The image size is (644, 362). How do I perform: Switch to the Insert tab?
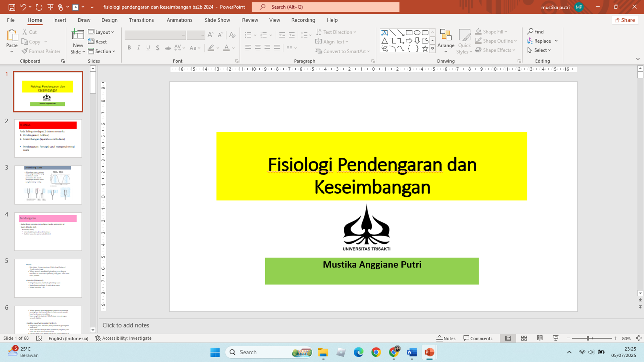pos(60,20)
